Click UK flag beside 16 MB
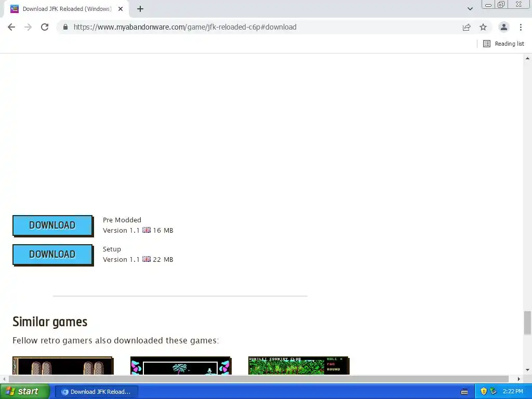Viewport: 532px width, 399px height. tap(147, 230)
